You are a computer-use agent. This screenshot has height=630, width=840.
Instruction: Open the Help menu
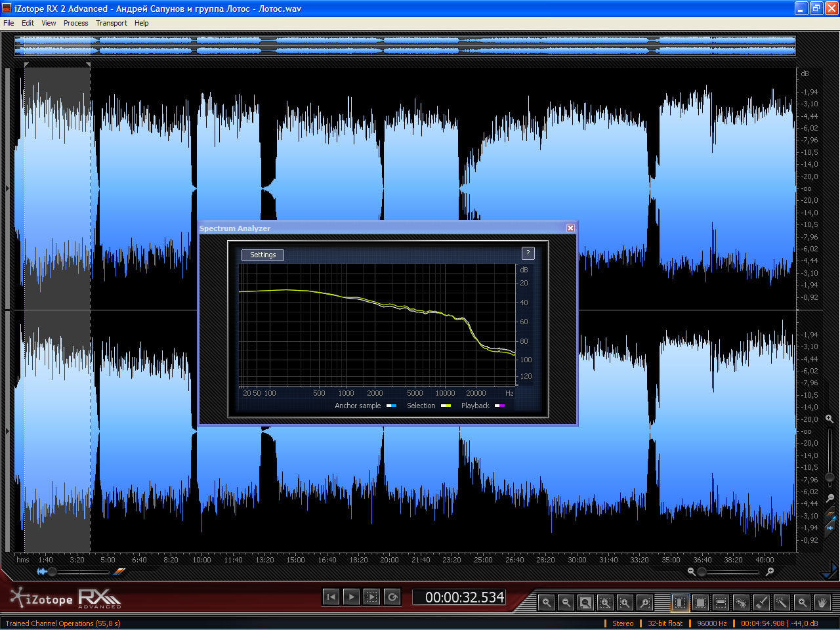pyautogui.click(x=142, y=23)
